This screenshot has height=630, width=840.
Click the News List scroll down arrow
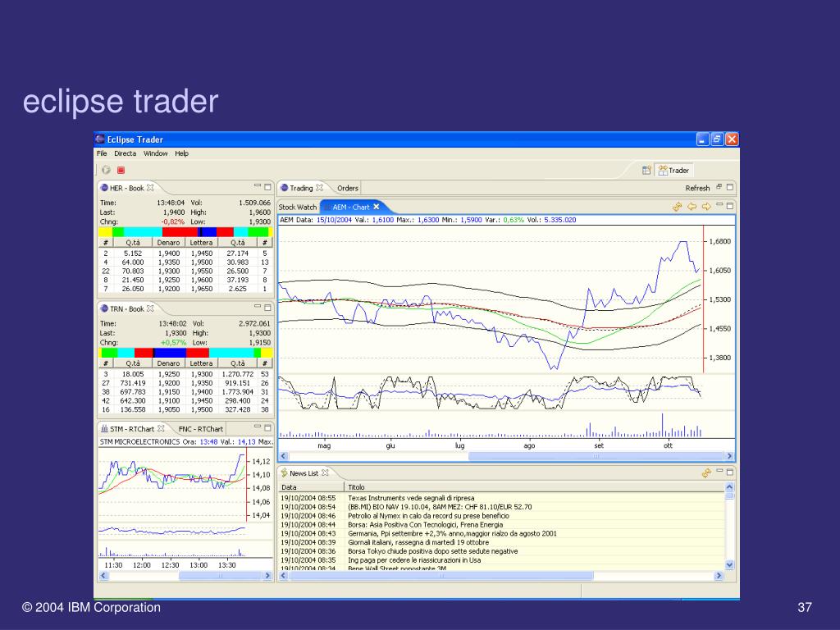pos(728,564)
